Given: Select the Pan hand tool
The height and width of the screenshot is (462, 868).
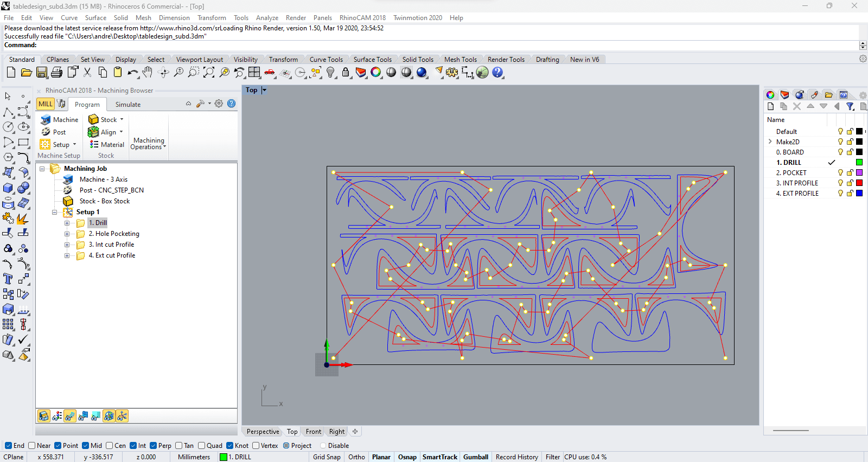Looking at the screenshot, I should pyautogui.click(x=148, y=72).
